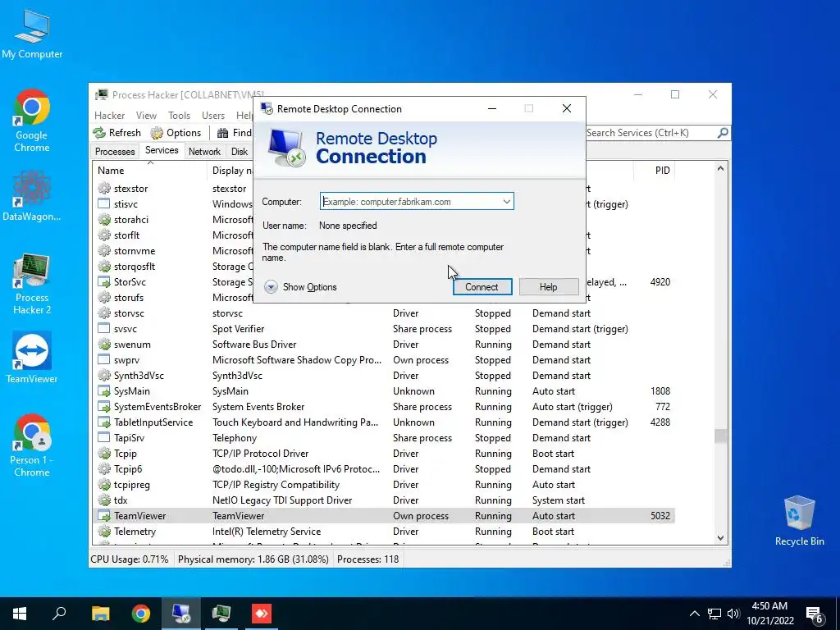Click Remote Desktop Connection taskbar icon
The width and height of the screenshot is (840, 630).
[181, 614]
